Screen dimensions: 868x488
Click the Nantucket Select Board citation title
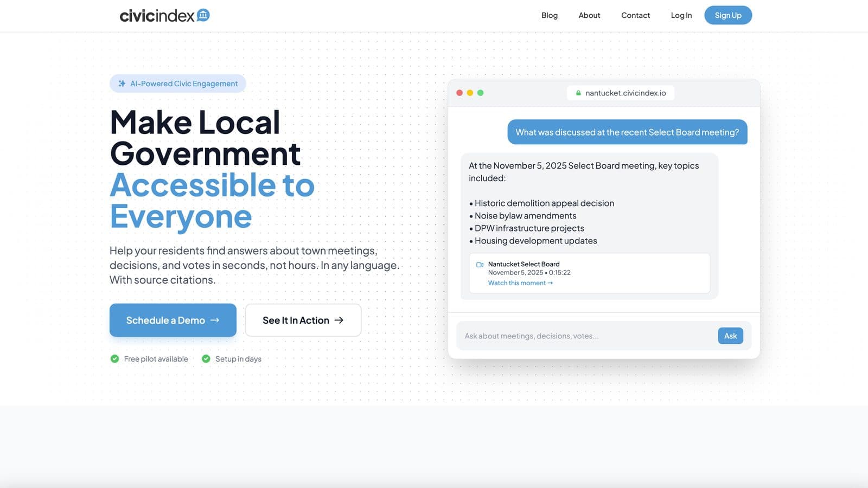[x=524, y=264]
